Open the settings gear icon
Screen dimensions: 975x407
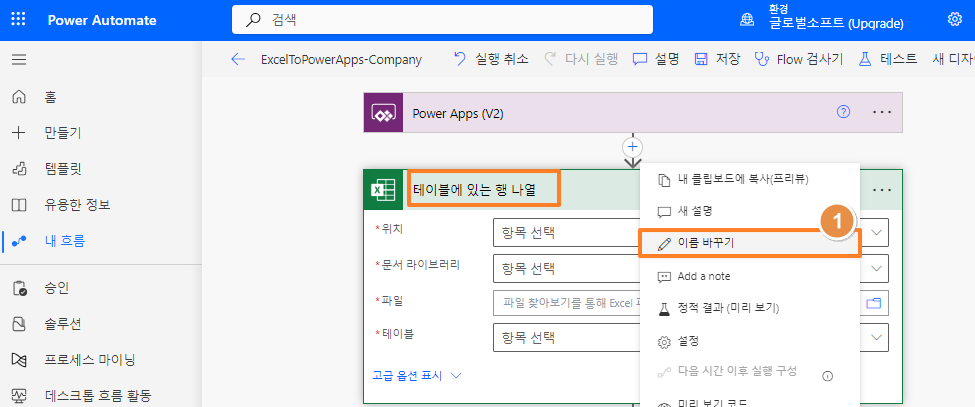(x=954, y=19)
